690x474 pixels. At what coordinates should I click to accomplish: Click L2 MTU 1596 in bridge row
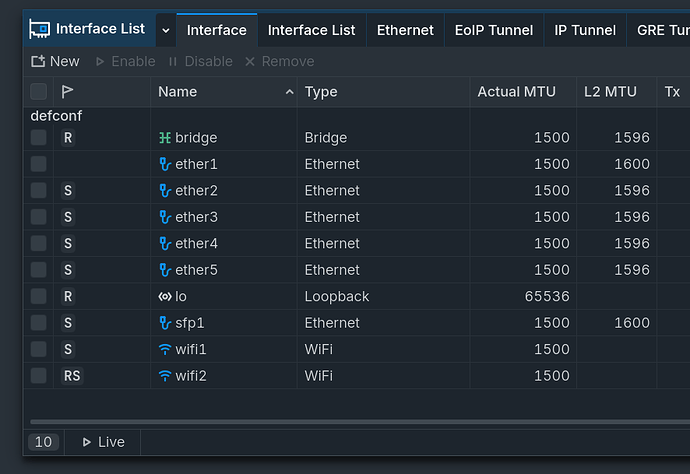click(x=632, y=138)
